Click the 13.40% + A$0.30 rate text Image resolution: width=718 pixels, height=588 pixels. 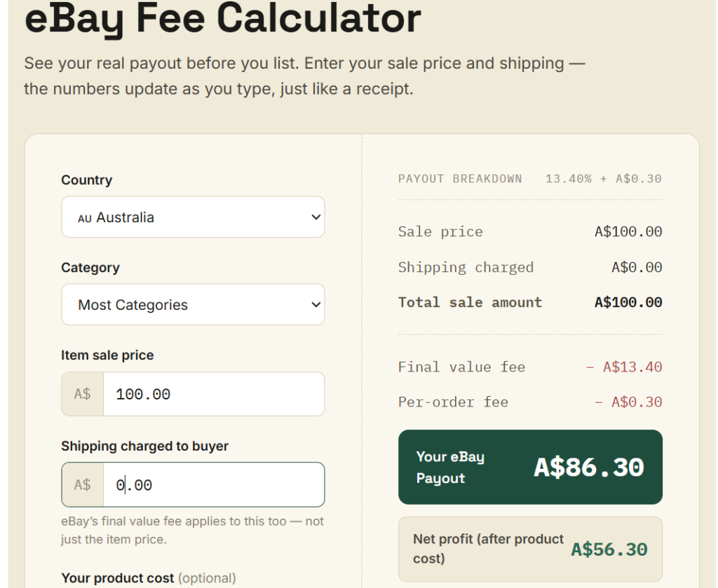[x=603, y=179]
